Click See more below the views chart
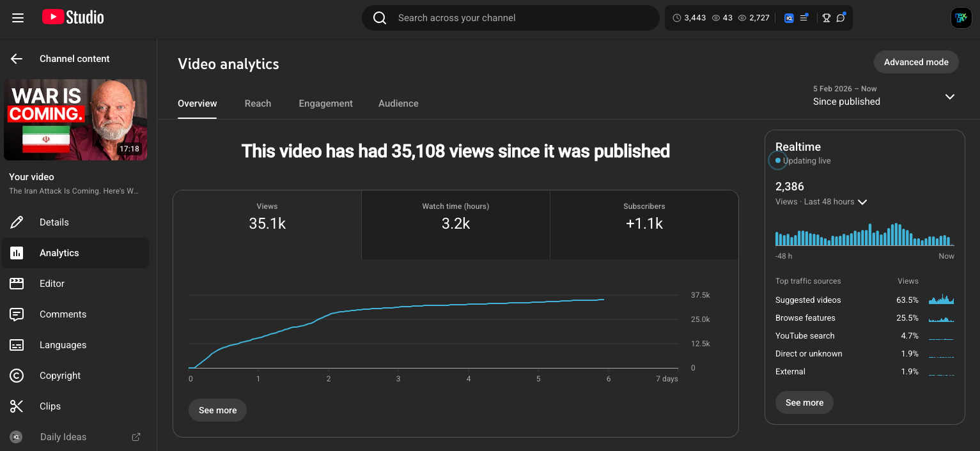Image resolution: width=980 pixels, height=451 pixels. [217, 409]
